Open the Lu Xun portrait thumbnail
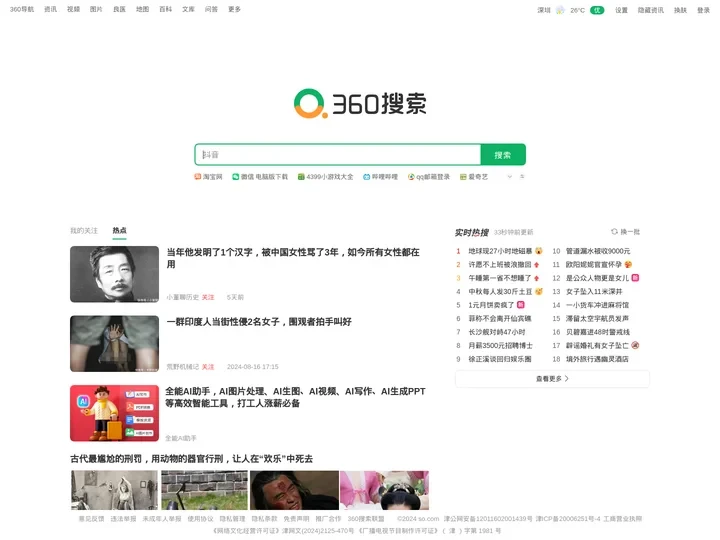Viewport: 720px width, 540px height. 114,274
